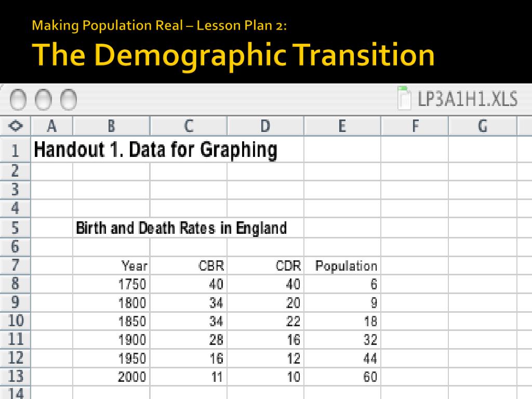
Task: Close the spreadsheet window
Action: (x=18, y=100)
